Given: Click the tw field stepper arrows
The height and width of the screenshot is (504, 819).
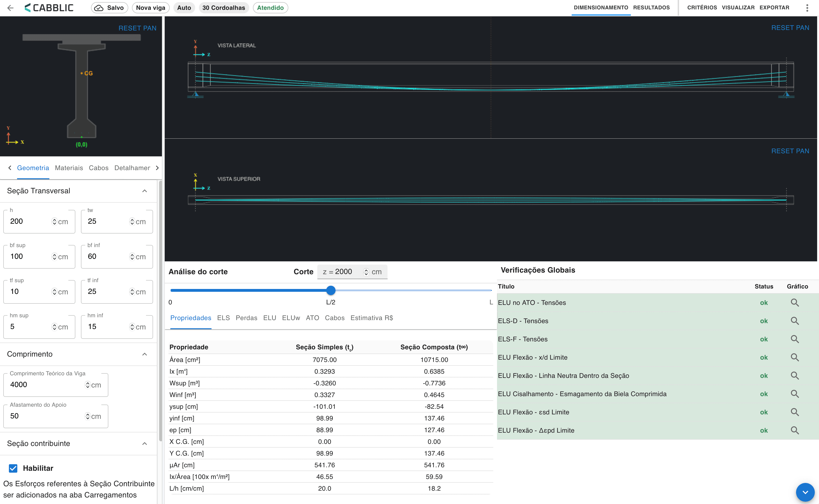Looking at the screenshot, I should [x=132, y=222].
